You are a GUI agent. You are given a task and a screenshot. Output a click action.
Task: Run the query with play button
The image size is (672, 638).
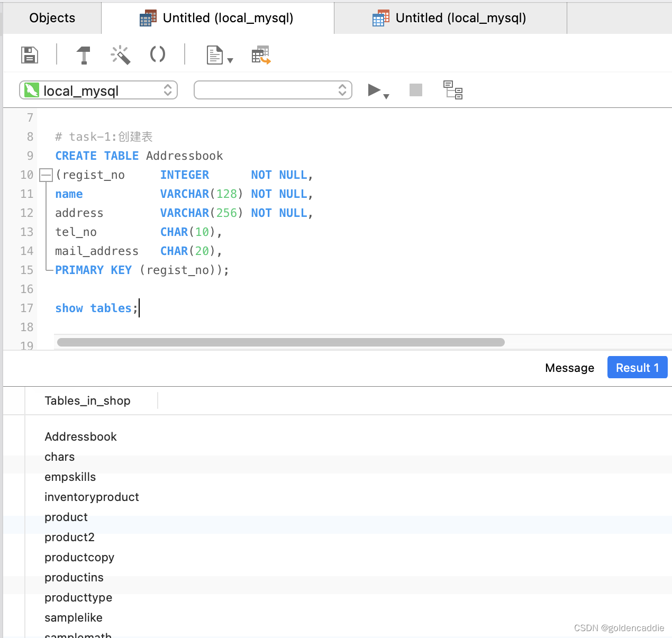tap(374, 90)
